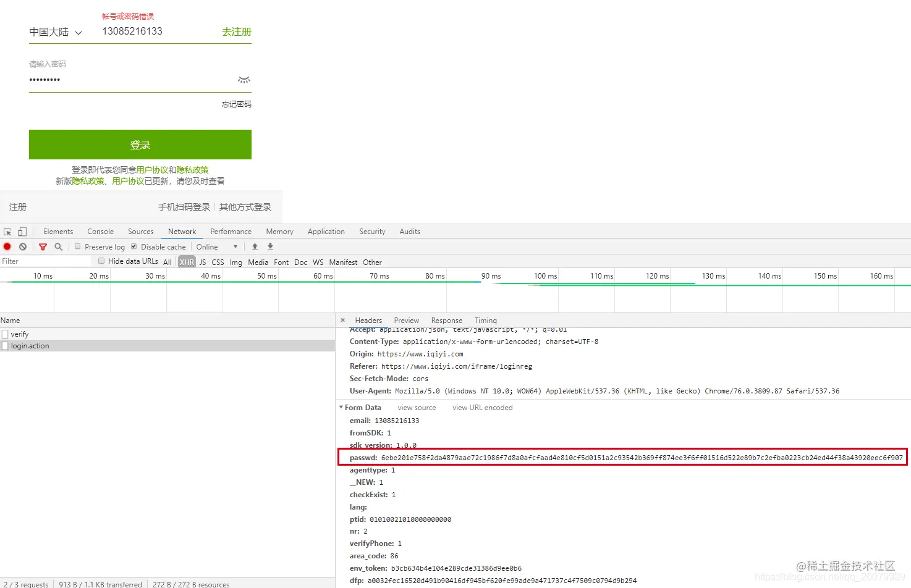Focus the network Filter text box

point(46,261)
